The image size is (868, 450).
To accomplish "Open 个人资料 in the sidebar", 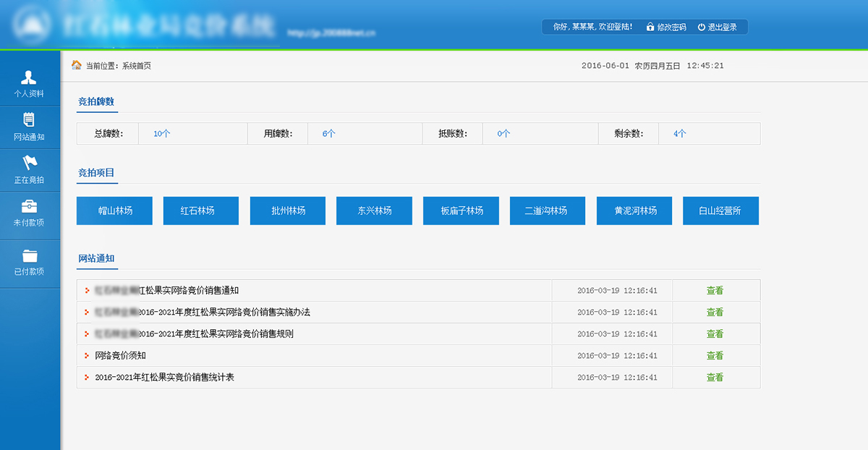I will click(30, 85).
